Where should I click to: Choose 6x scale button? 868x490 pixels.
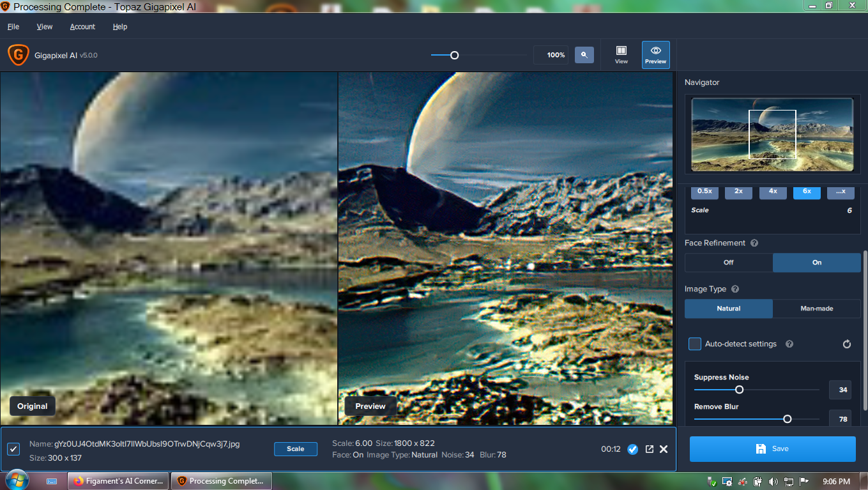(x=807, y=192)
